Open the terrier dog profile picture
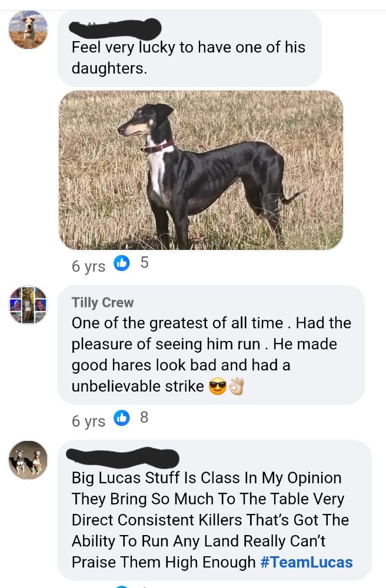The image size is (386, 588). coord(28,29)
